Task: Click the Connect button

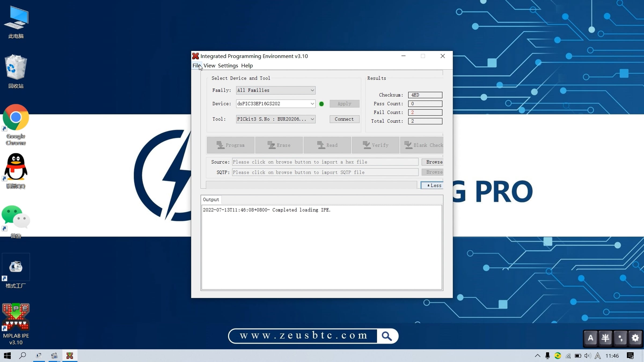Action: point(344,119)
